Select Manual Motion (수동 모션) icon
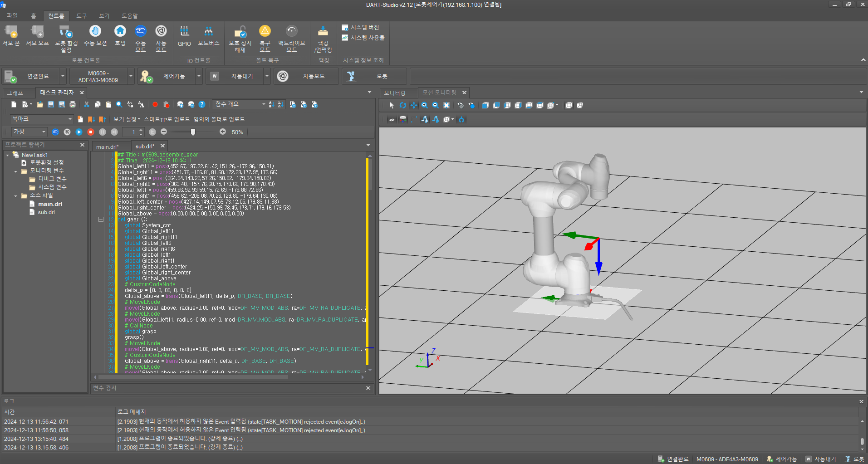This screenshot has height=464, width=868. 95,31
